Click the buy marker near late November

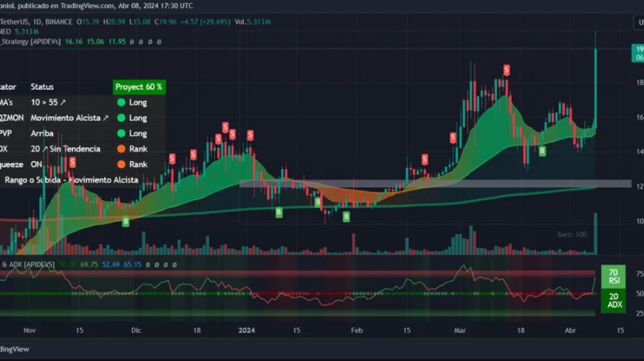click(126, 222)
